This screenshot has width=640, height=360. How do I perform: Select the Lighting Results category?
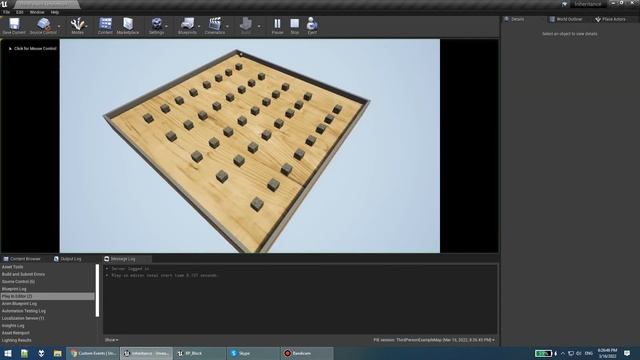pos(47,340)
